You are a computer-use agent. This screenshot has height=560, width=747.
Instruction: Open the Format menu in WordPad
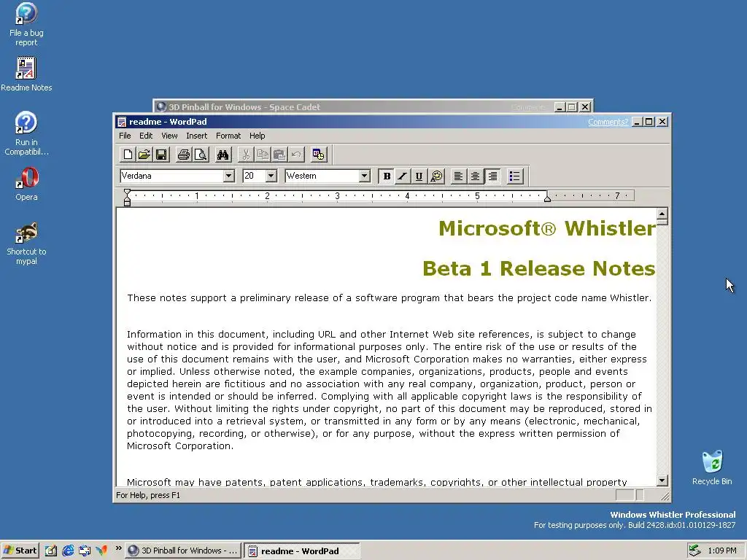coord(228,136)
